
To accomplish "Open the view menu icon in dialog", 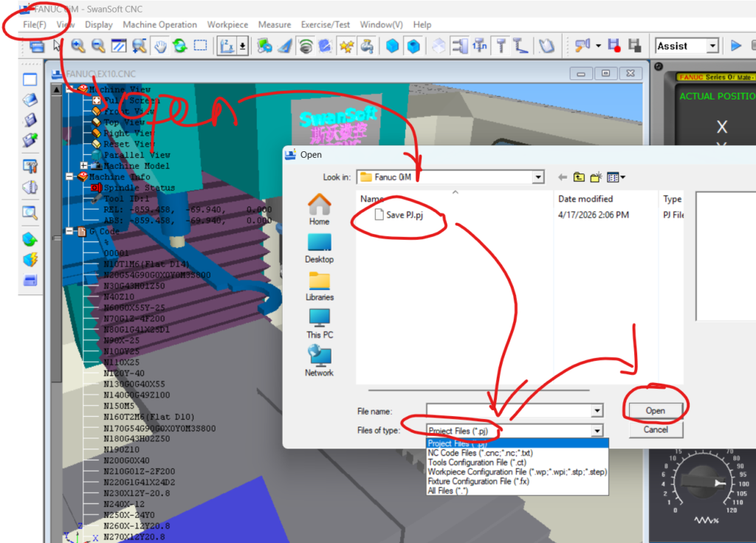I will click(x=615, y=177).
